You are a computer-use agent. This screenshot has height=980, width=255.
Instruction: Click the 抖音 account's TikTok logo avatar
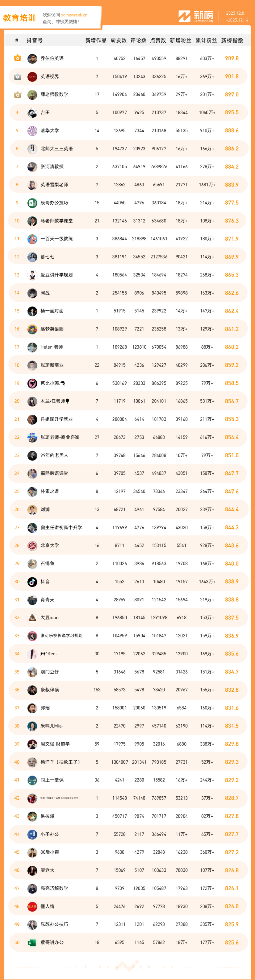click(x=32, y=581)
